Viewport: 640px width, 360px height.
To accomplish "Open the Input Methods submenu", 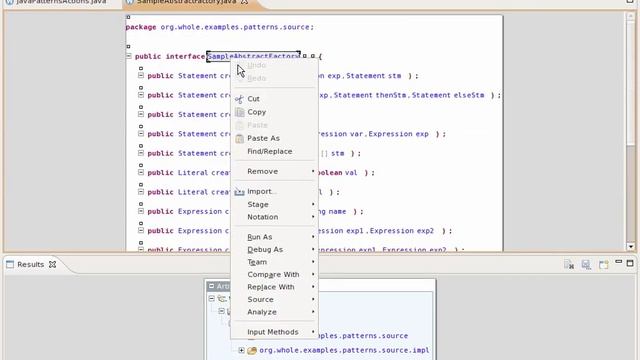I will (274, 332).
